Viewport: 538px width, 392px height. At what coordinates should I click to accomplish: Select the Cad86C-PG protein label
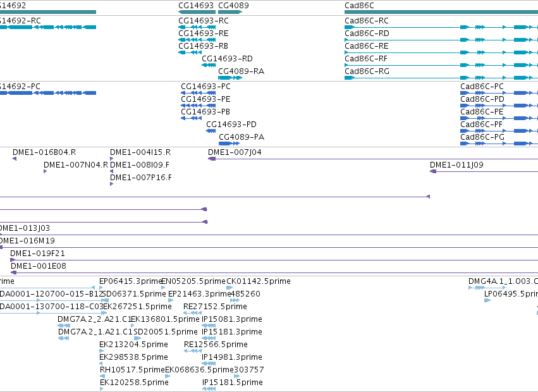[482, 137]
